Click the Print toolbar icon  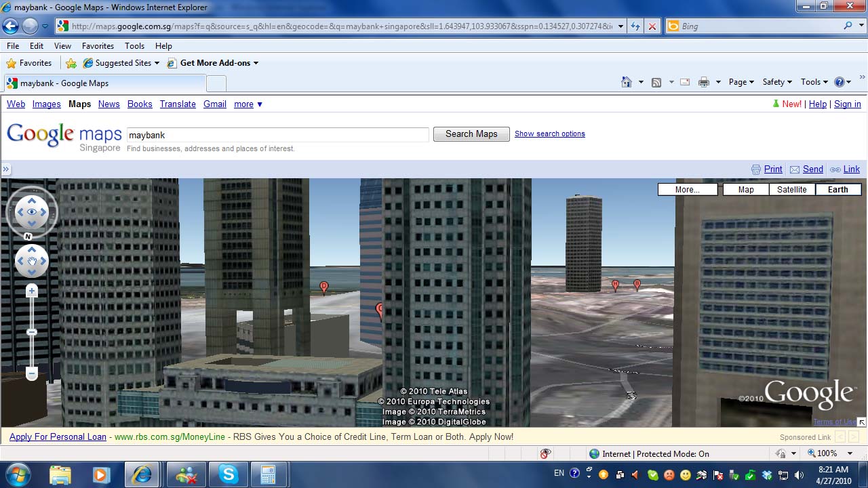coord(704,82)
